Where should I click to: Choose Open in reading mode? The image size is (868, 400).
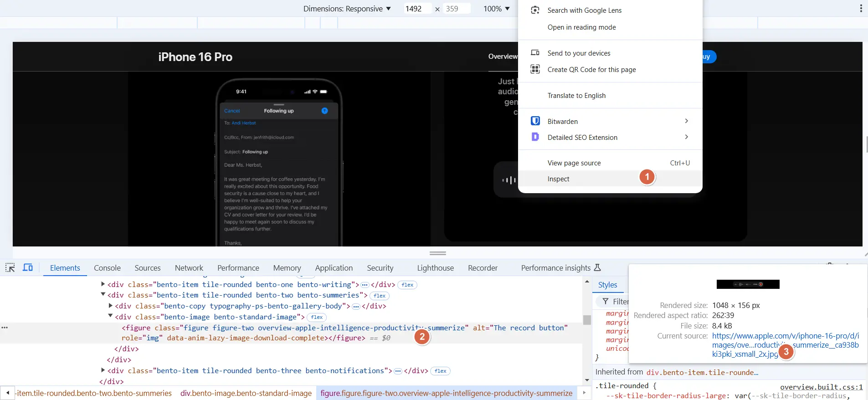[581, 27]
